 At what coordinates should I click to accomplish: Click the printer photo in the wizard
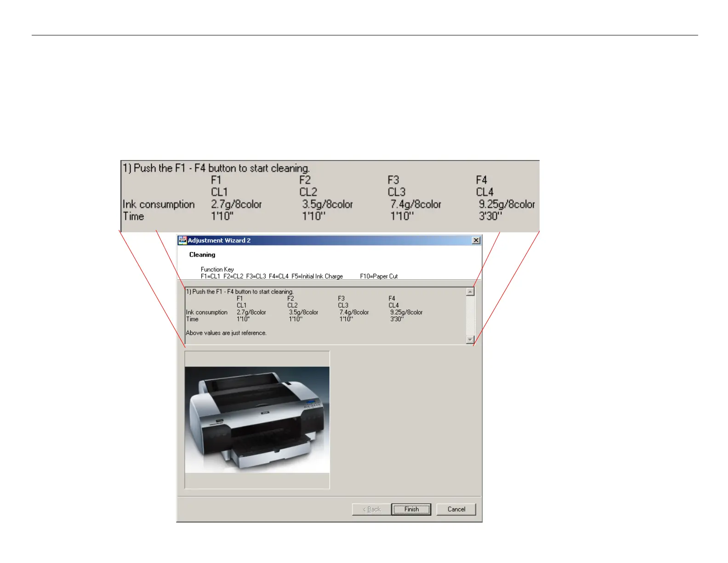[257, 419]
